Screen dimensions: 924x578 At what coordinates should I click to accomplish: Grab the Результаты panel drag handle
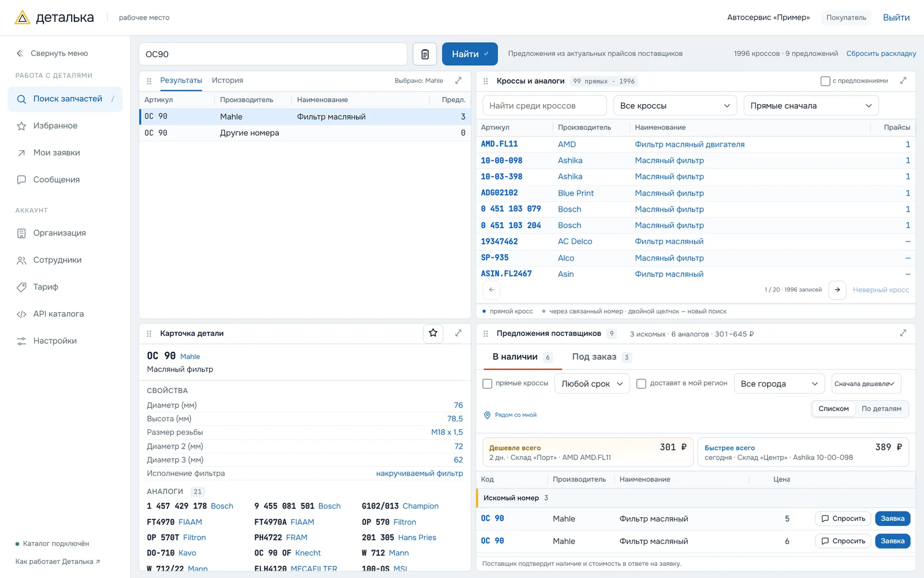pos(149,81)
